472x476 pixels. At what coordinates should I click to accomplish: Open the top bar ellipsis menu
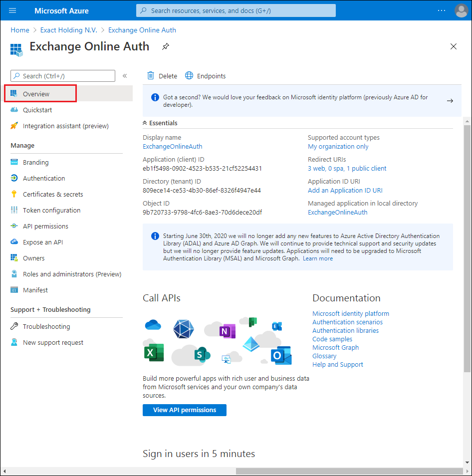[442, 10]
